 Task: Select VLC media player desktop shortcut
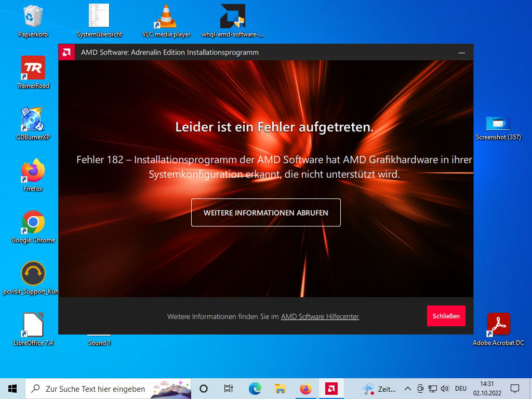[166, 21]
